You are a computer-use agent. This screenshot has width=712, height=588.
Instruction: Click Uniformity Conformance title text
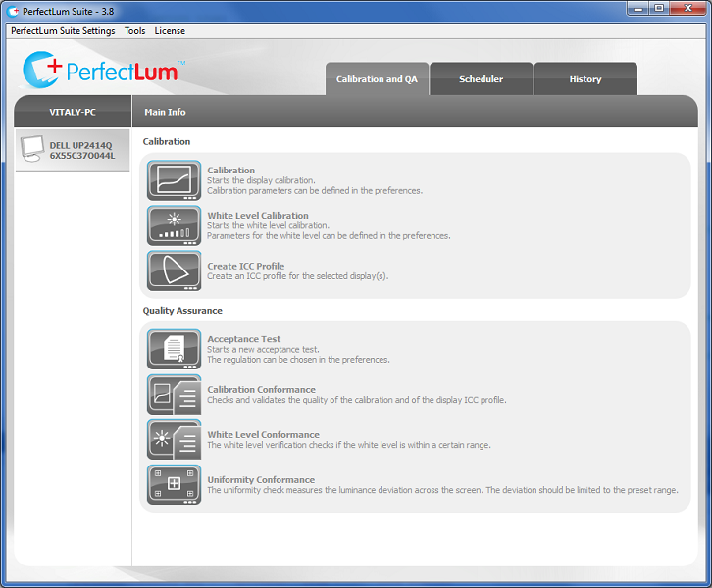click(261, 479)
